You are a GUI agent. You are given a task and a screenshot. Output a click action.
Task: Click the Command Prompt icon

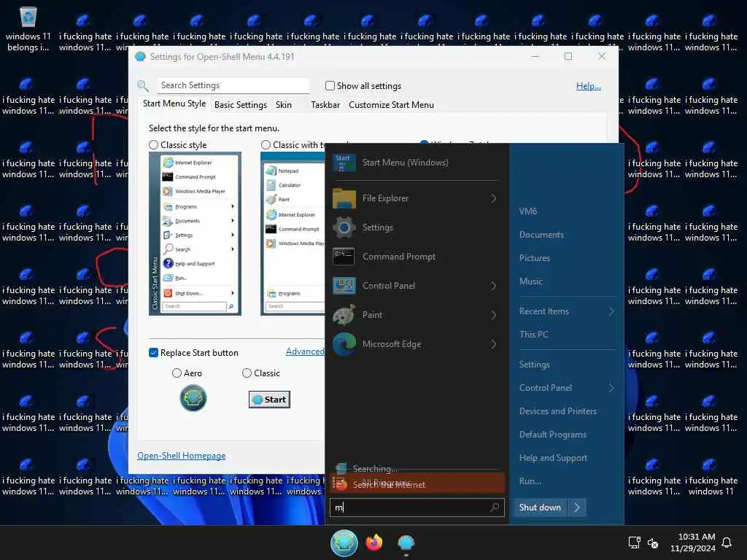pyautogui.click(x=344, y=257)
